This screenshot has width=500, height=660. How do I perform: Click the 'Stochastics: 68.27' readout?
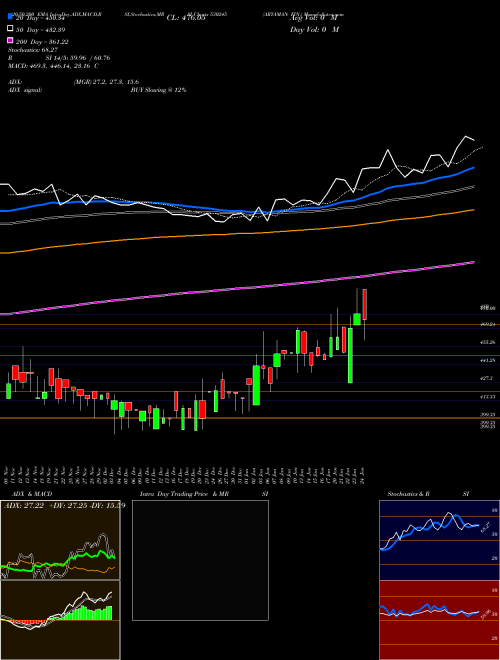(32, 50)
